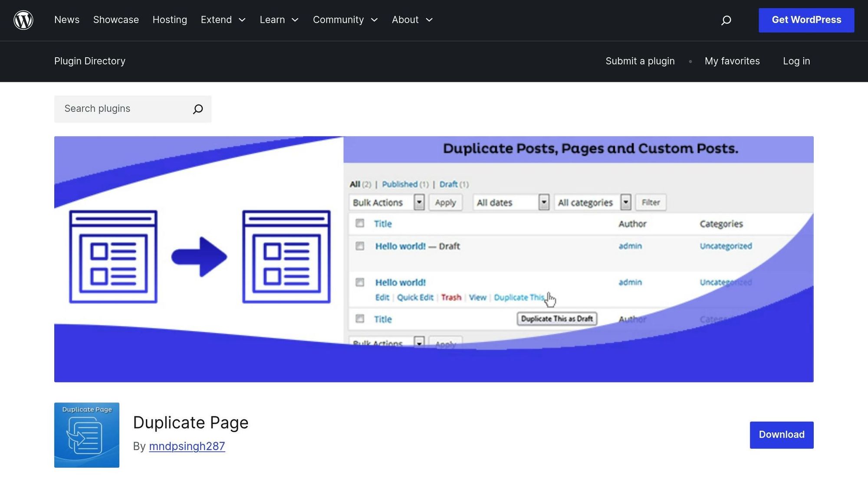Expand the Learn menu chevron

coord(295,20)
